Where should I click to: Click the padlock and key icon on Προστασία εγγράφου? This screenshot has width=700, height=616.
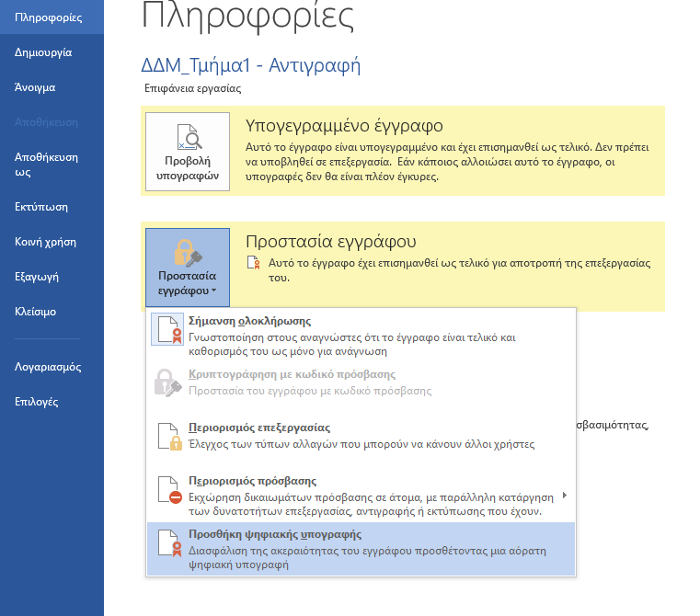pyautogui.click(x=188, y=253)
